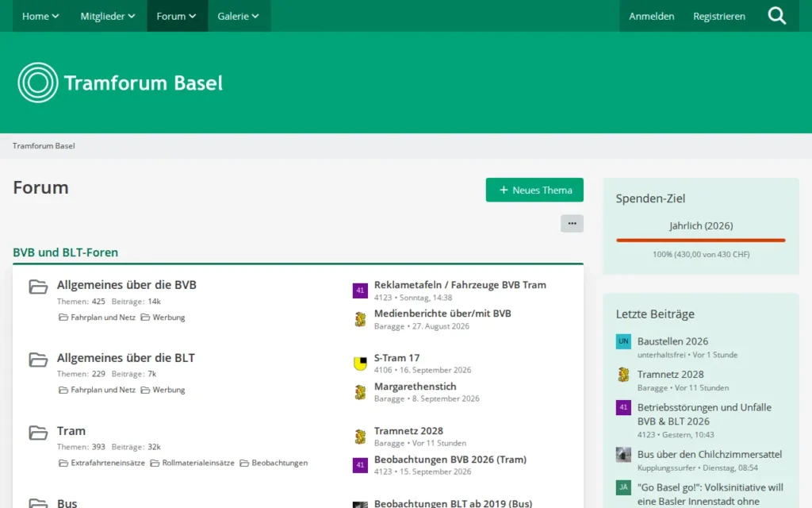This screenshot has width=812, height=508.
Task: Open Go Basel go Volksinitiative post
Action: tap(710, 494)
